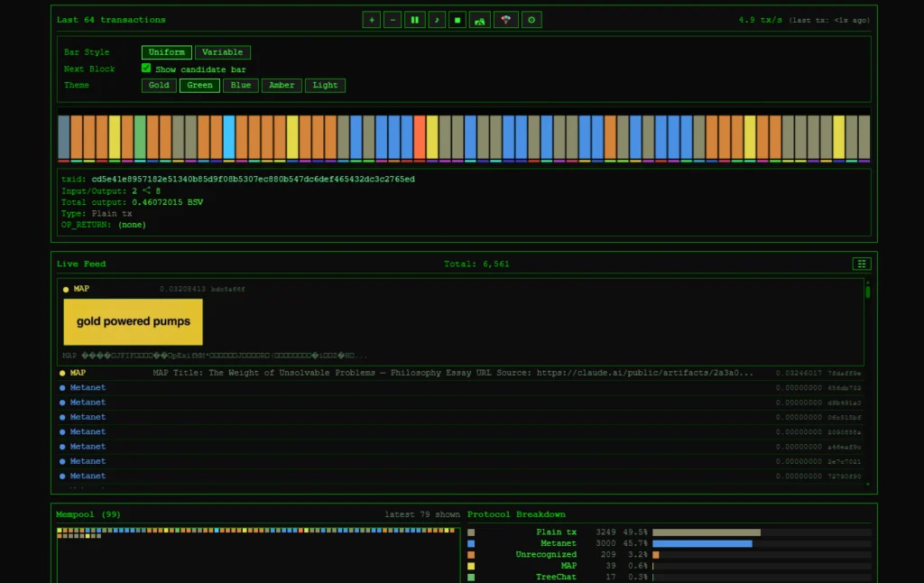This screenshot has width=924, height=583.
Task: Click the Bar Style label
Action: coord(87,52)
